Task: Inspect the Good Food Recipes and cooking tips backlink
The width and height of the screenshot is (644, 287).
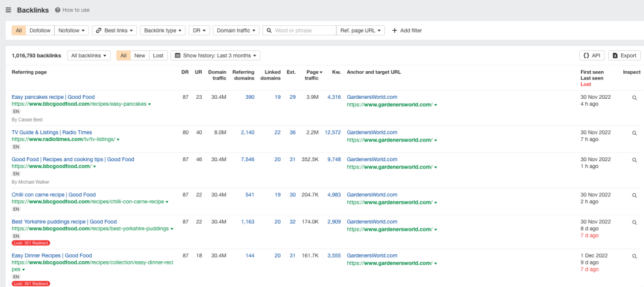Action: pyautogui.click(x=635, y=160)
